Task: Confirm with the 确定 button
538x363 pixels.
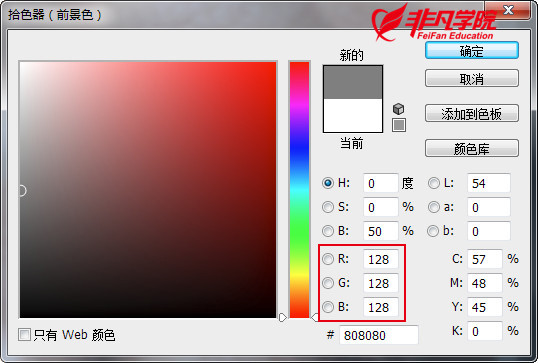Action: pyautogui.click(x=472, y=51)
